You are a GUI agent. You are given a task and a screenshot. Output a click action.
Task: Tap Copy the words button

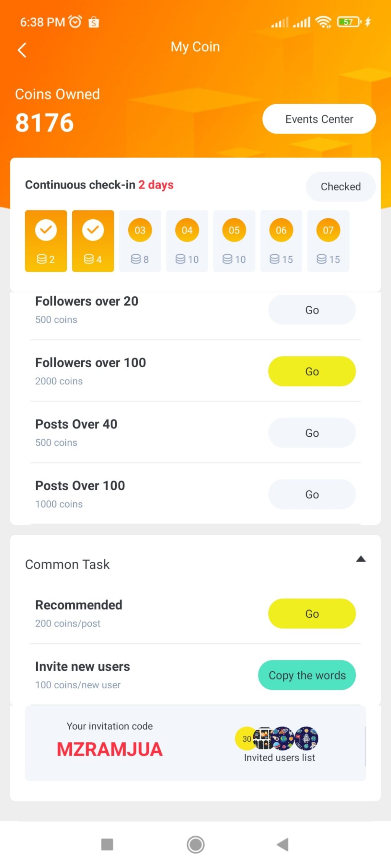click(x=307, y=675)
